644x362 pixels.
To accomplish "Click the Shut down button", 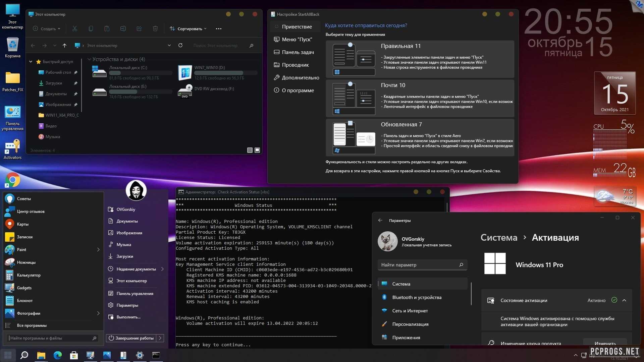I will (131, 338).
